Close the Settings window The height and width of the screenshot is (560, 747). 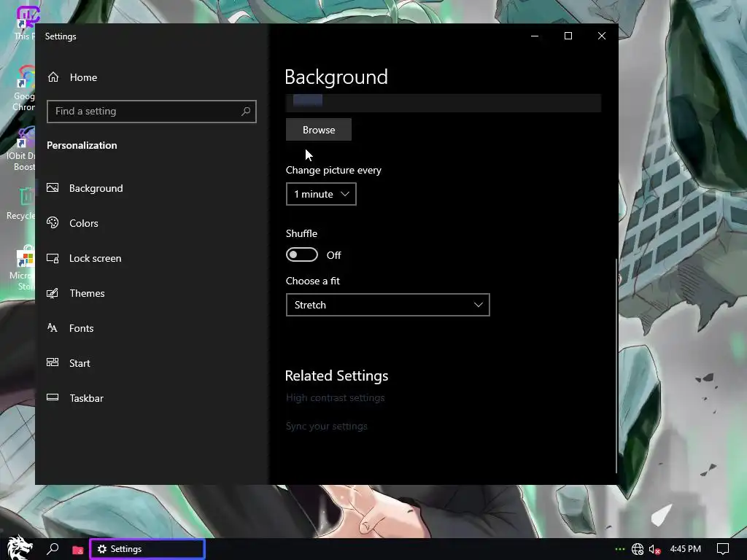pyautogui.click(x=602, y=36)
